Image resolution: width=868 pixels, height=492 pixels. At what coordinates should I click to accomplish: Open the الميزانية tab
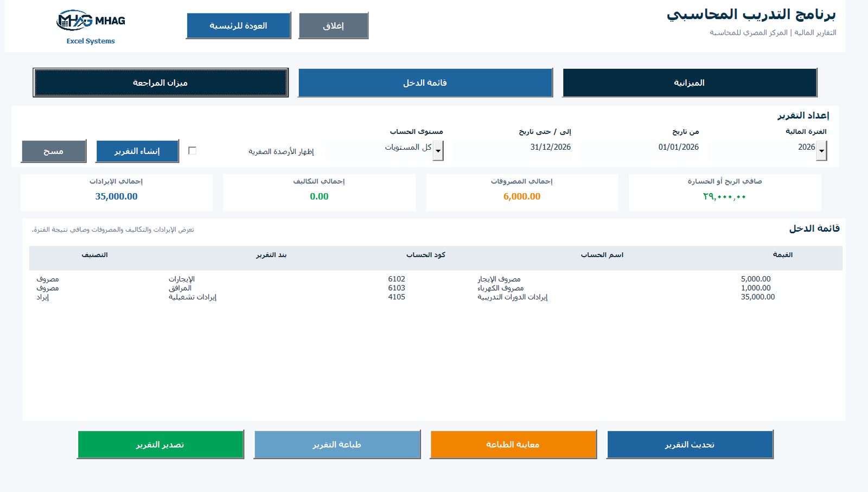pyautogui.click(x=690, y=82)
